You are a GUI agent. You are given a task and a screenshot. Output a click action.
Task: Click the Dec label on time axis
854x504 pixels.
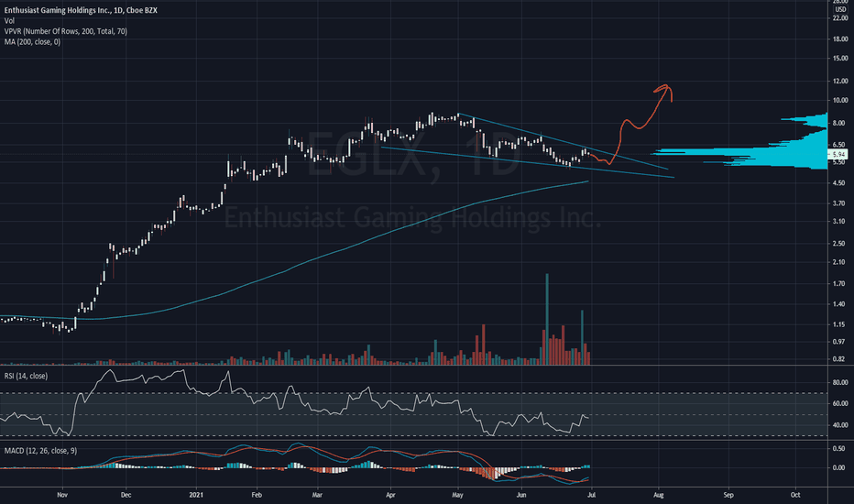[x=126, y=495]
